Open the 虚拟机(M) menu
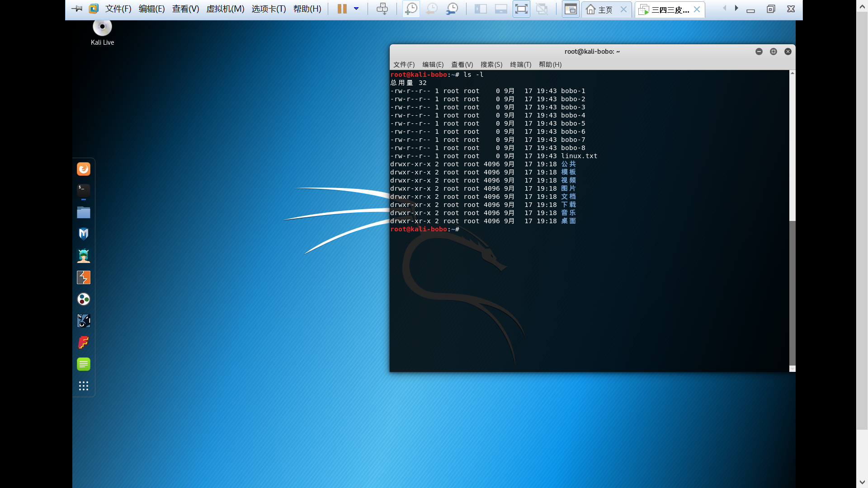This screenshot has width=868, height=488. [225, 9]
